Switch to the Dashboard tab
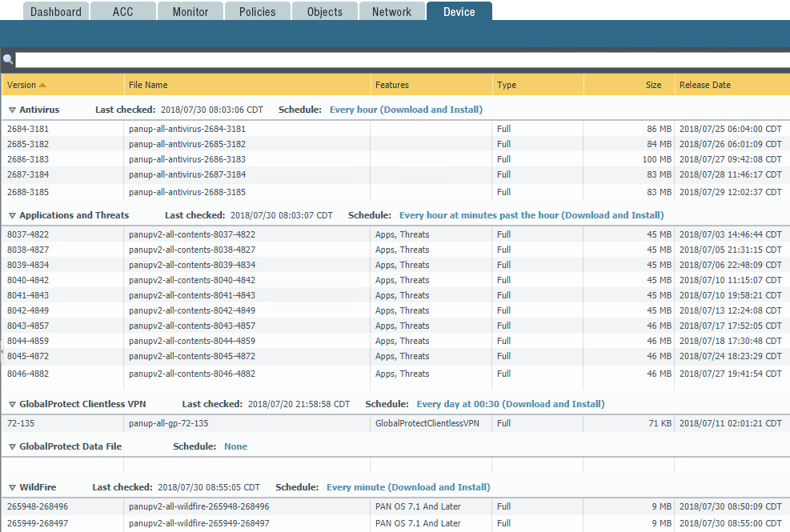Viewport: 790px width, 532px height. coord(55,11)
